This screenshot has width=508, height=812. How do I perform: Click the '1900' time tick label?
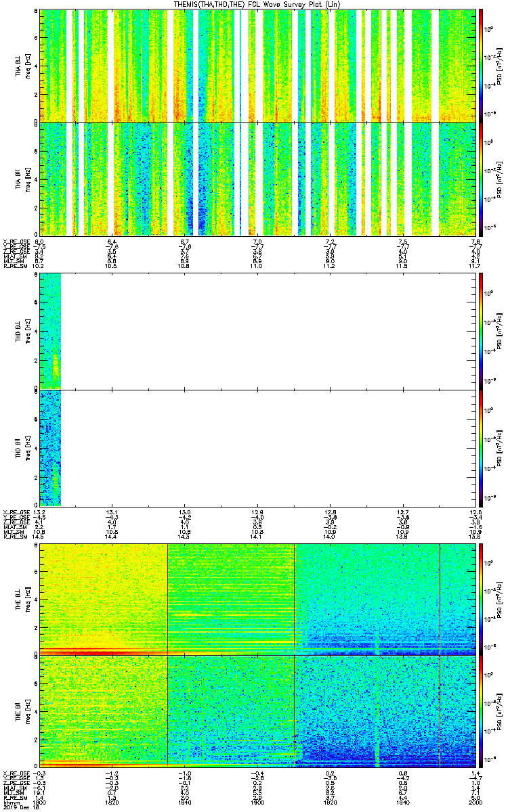coord(257,801)
